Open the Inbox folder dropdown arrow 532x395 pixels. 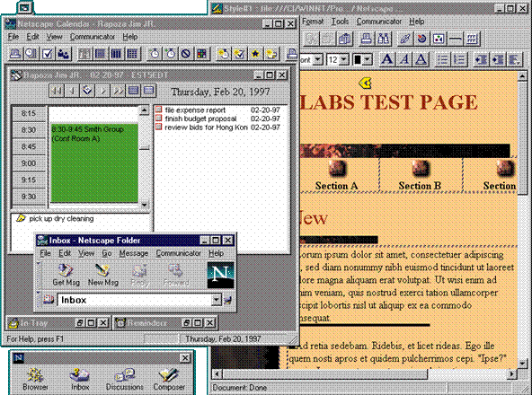tap(216, 300)
